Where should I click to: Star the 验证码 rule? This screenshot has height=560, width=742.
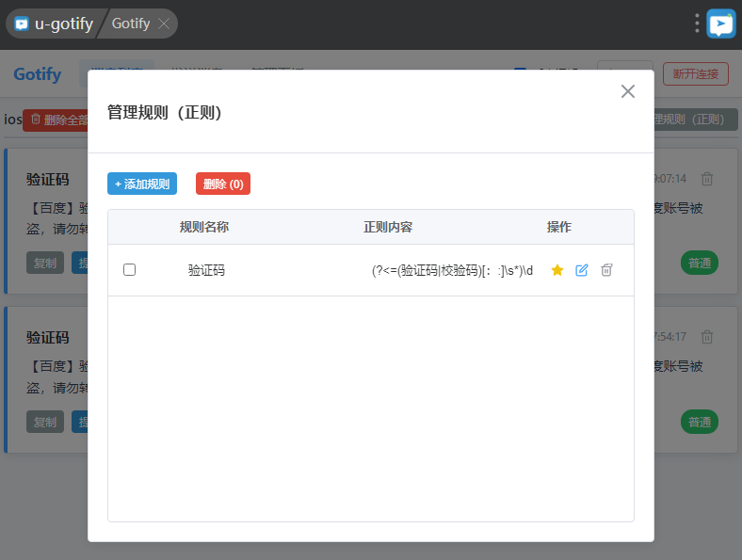[556, 270]
